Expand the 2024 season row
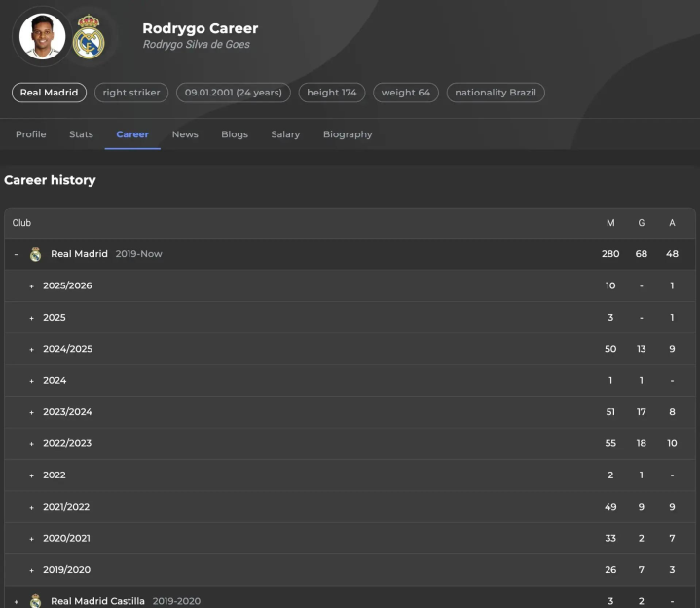This screenshot has height=608, width=700. point(32,381)
